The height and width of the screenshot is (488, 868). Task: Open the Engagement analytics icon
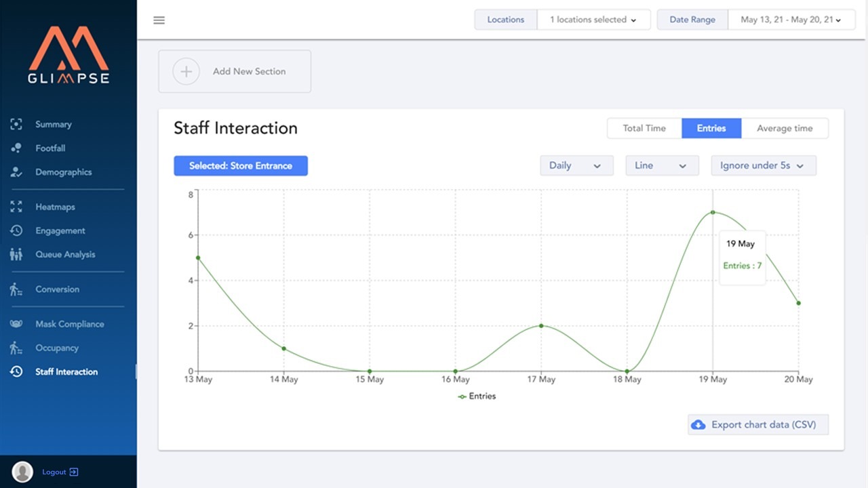(15, 230)
